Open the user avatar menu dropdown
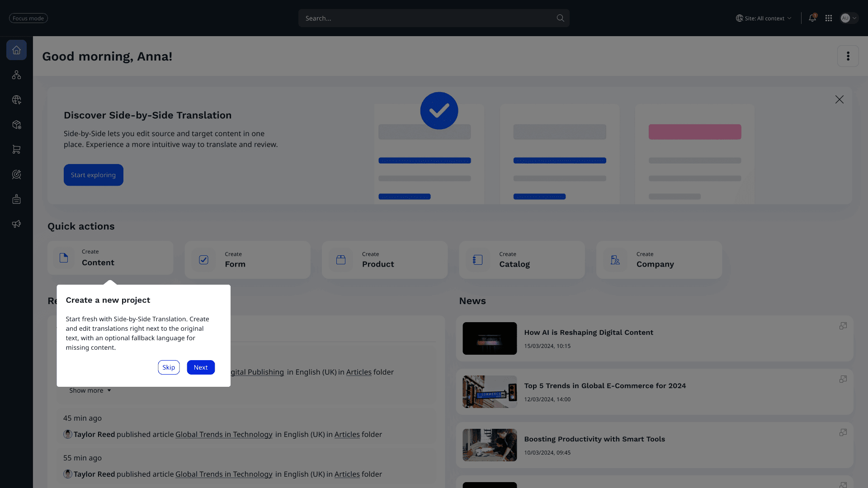 [849, 18]
